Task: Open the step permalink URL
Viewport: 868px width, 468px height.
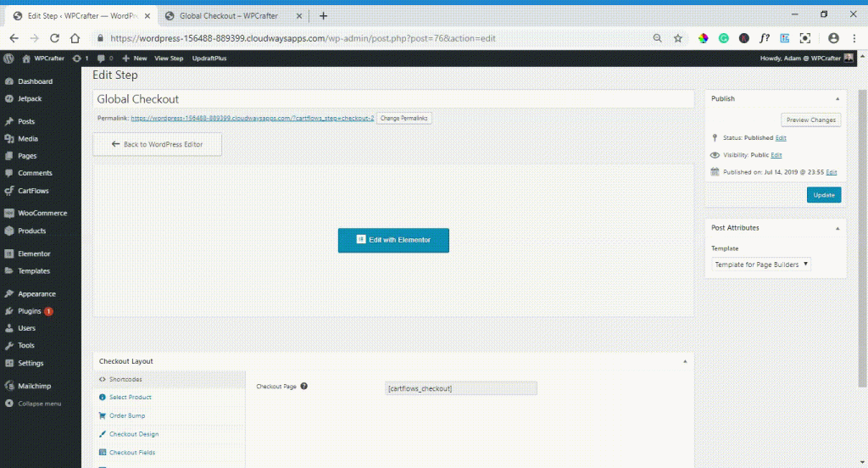Action: click(253, 118)
